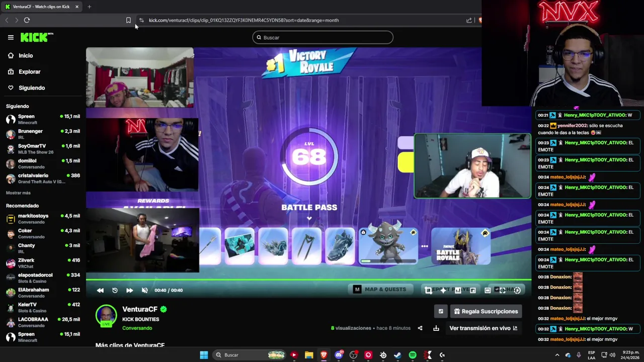644x362 pixels.
Task: Open the clip crop tool in player
Action: [x=428, y=290]
